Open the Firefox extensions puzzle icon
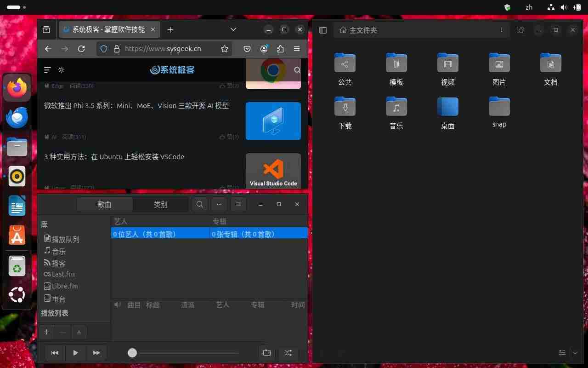Screen dimensions: 588x368 281,49
